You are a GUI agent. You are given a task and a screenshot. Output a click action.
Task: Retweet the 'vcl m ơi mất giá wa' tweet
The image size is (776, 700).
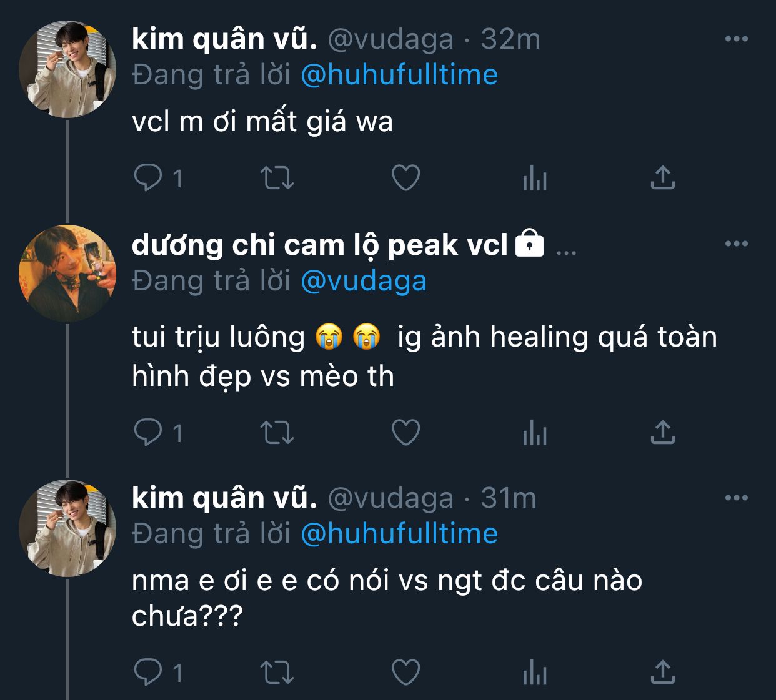click(x=276, y=178)
